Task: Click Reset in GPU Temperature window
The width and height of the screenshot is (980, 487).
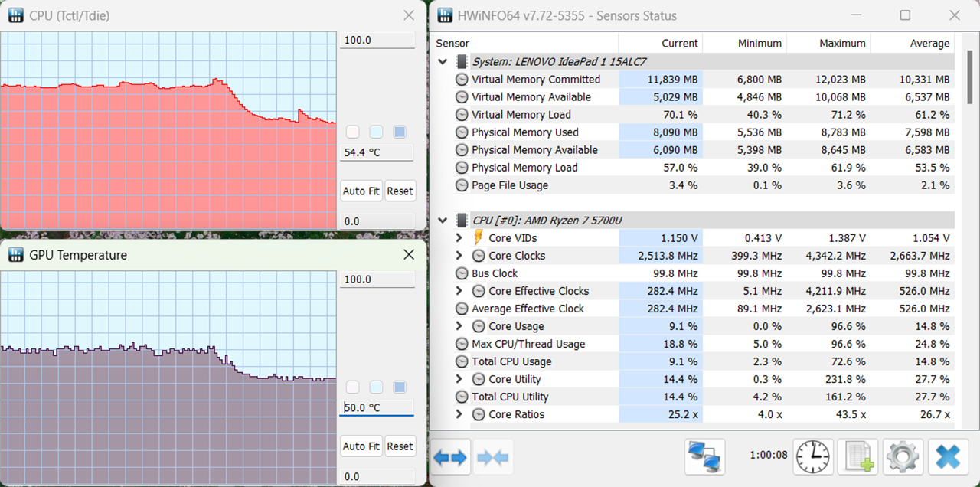Action: 400,446
